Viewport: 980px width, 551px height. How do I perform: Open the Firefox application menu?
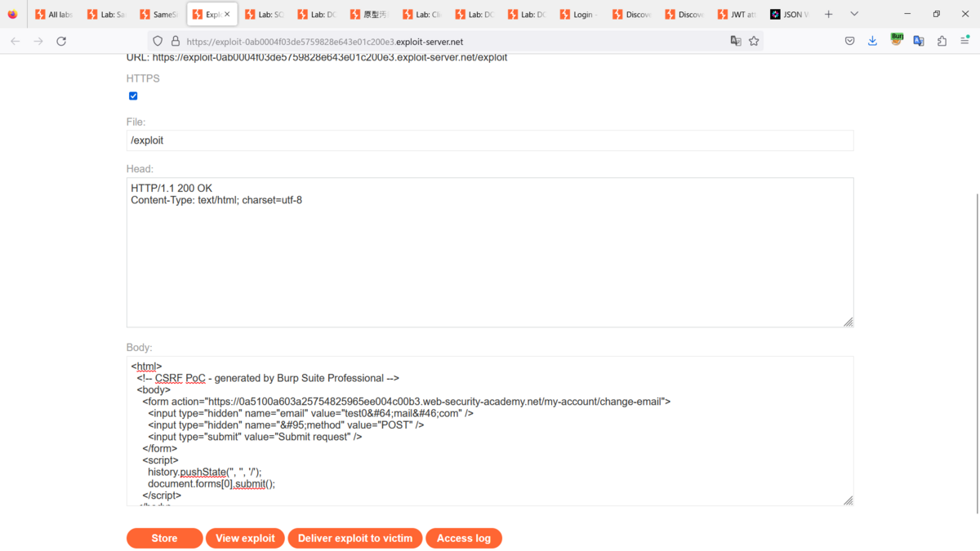[x=964, y=41]
